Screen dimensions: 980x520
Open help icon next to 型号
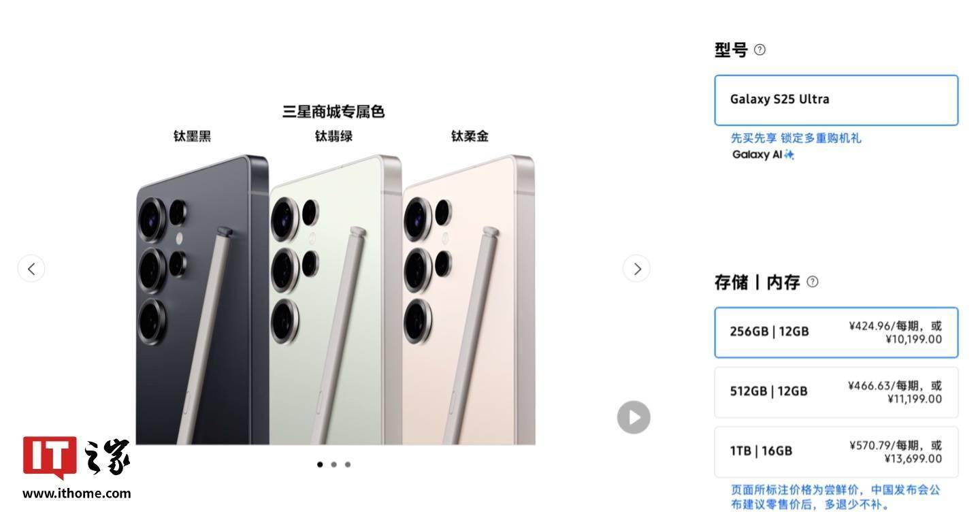[x=760, y=50]
